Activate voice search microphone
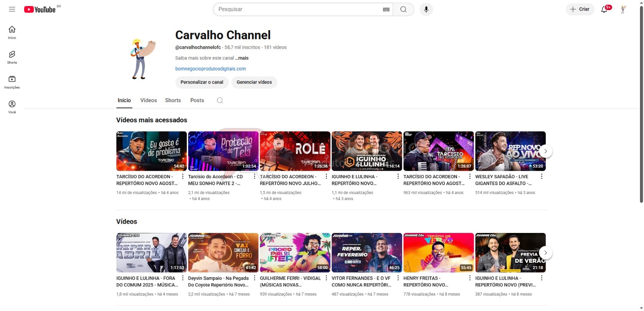The image size is (644, 311). [x=426, y=9]
